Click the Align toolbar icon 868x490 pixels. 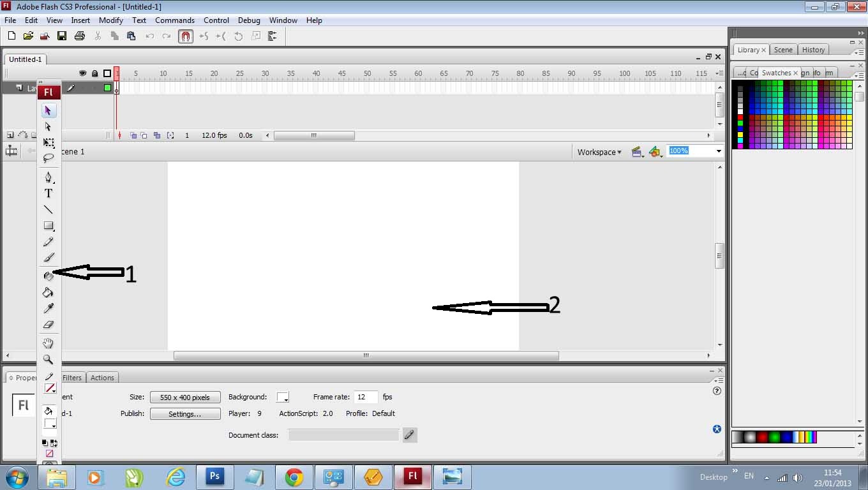[273, 36]
